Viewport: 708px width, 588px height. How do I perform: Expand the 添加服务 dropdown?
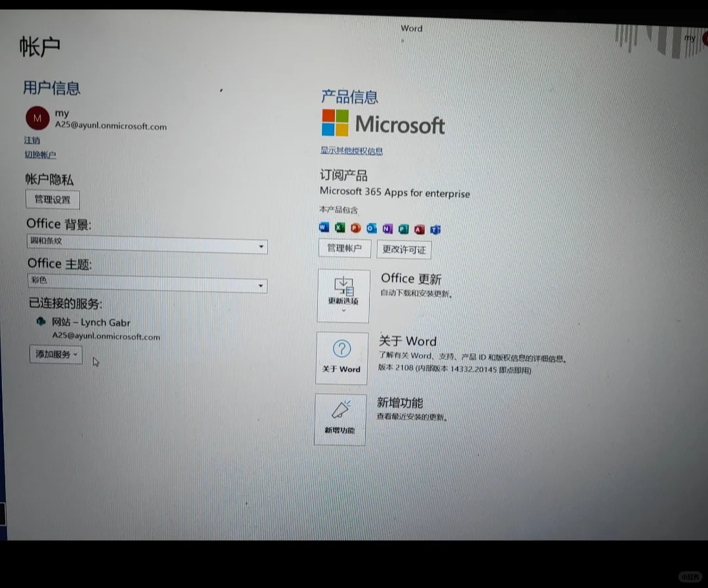coord(56,354)
